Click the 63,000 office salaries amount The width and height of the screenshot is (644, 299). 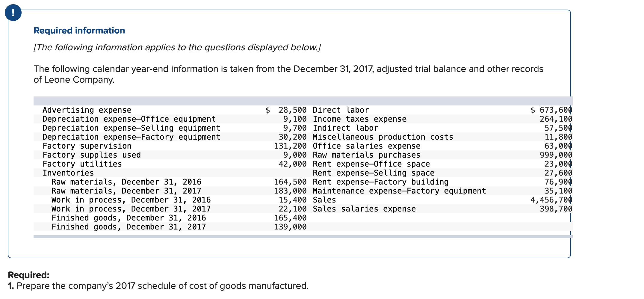[558, 146]
